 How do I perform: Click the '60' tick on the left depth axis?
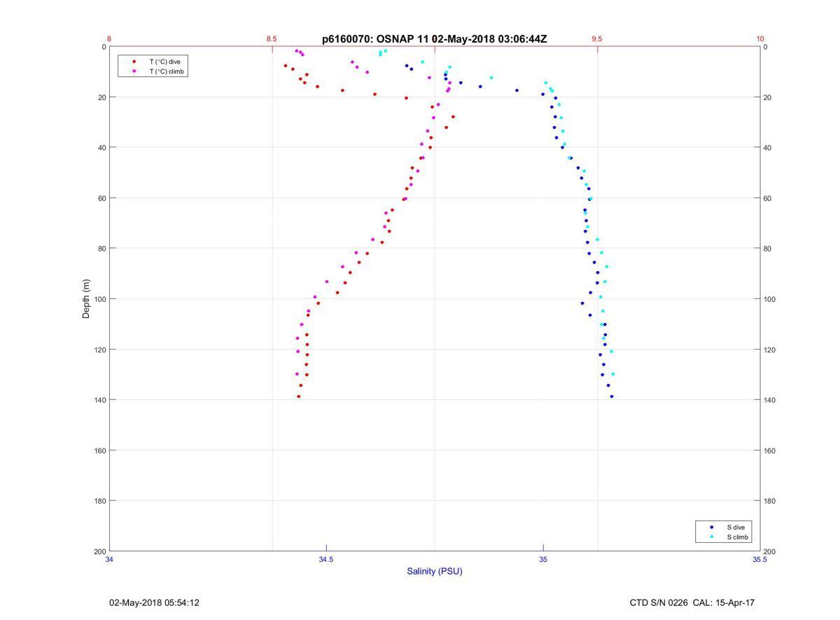[101, 198]
